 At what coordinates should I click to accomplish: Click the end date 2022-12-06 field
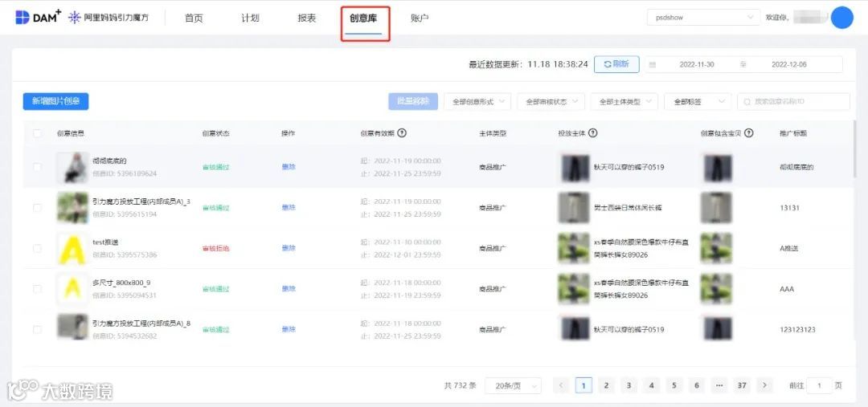tap(789, 65)
